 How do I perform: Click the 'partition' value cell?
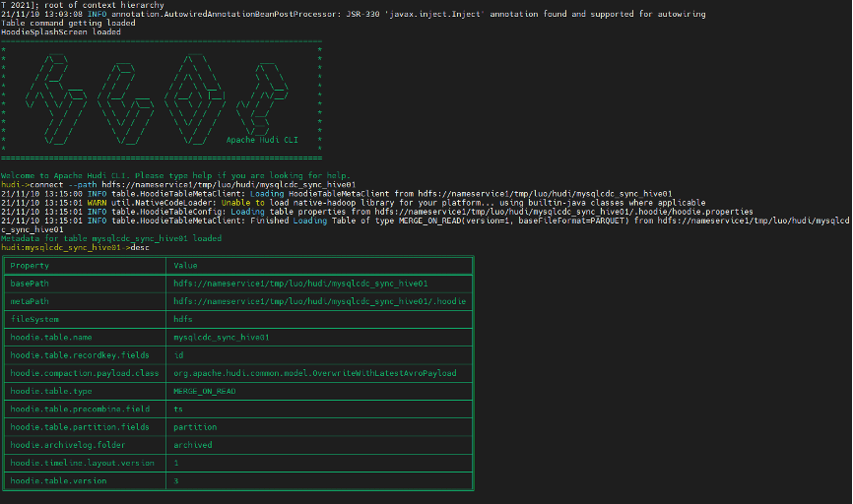[x=319, y=427]
